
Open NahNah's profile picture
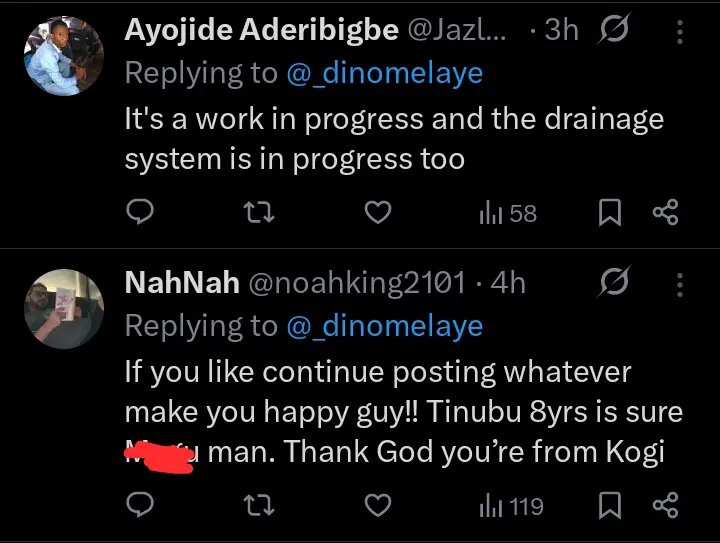click(x=64, y=308)
